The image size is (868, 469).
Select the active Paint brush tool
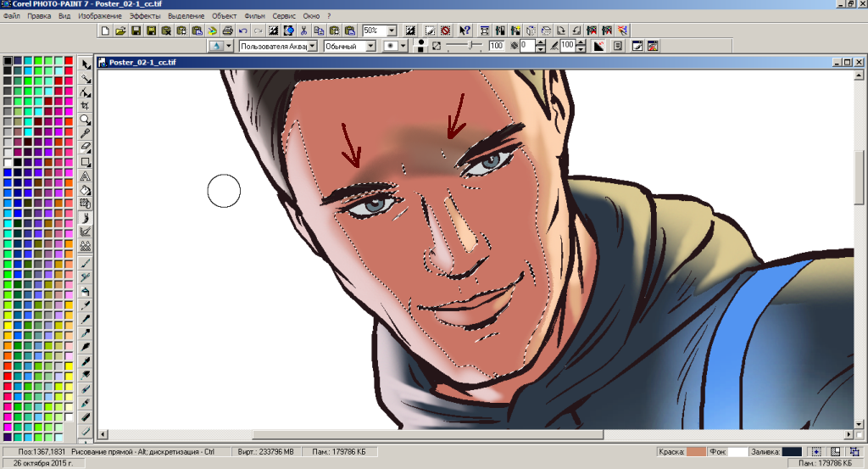point(86,218)
